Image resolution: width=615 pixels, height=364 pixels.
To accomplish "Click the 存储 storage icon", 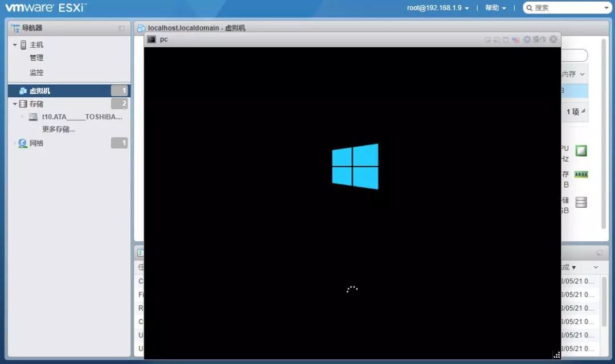I will pos(23,104).
